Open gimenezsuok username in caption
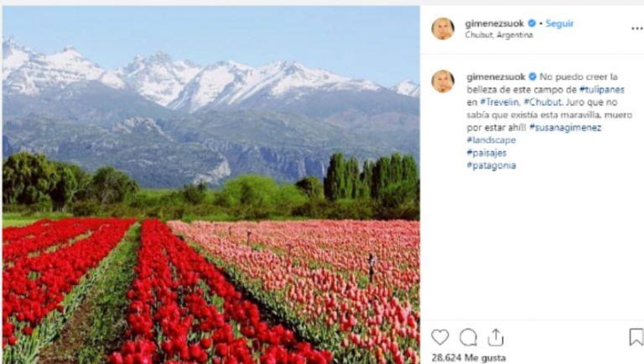This screenshot has width=644, height=364. click(496, 77)
